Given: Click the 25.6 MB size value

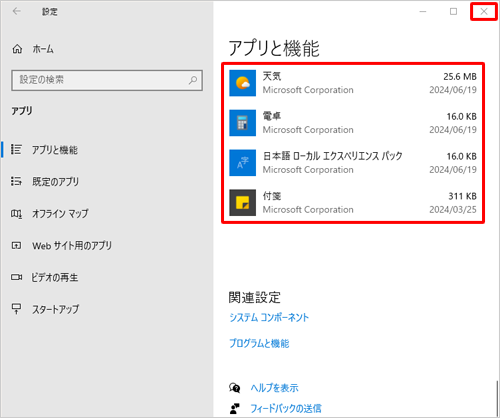Looking at the screenshot, I should coord(460,77).
